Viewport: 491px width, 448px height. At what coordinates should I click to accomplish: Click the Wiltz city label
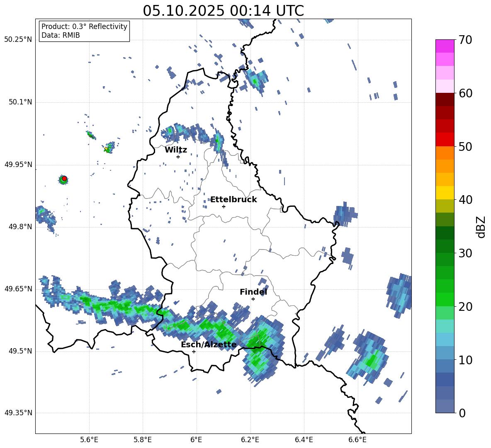(176, 150)
